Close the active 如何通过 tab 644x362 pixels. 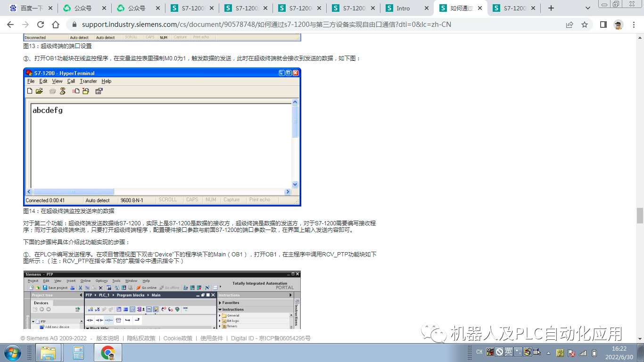point(479,8)
